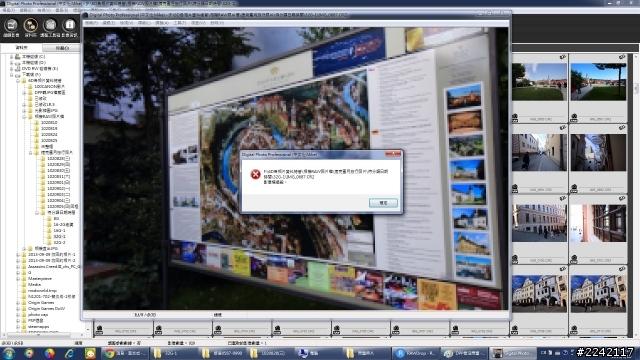The height and width of the screenshot is (360, 640).
Task: Expand the DVD RW drive (E:) node
Action: click(x=11, y=69)
